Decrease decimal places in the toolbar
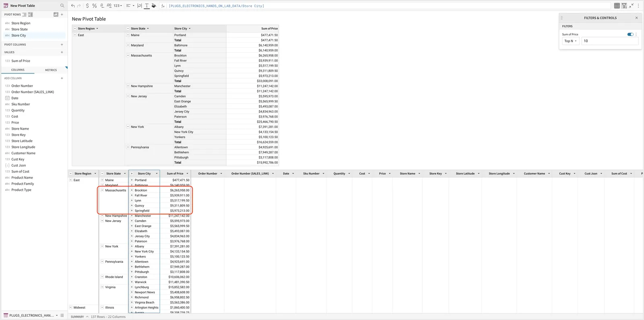 coord(102,6)
